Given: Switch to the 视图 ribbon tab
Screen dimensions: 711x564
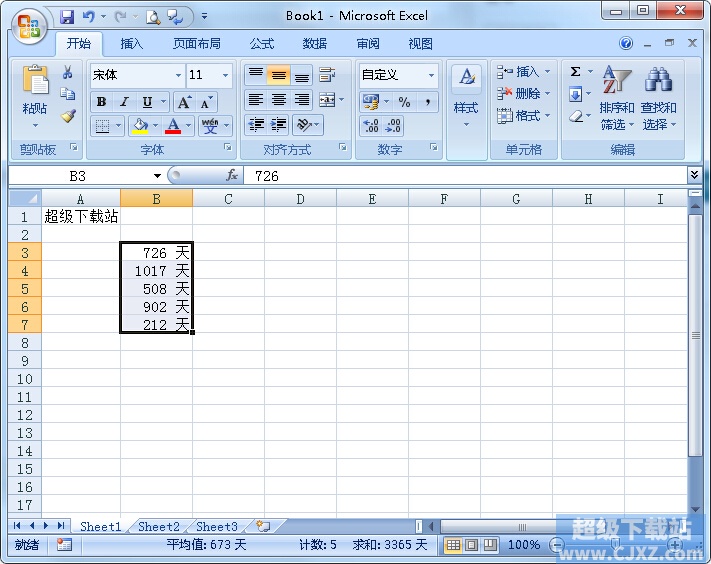Looking at the screenshot, I should click(x=420, y=44).
